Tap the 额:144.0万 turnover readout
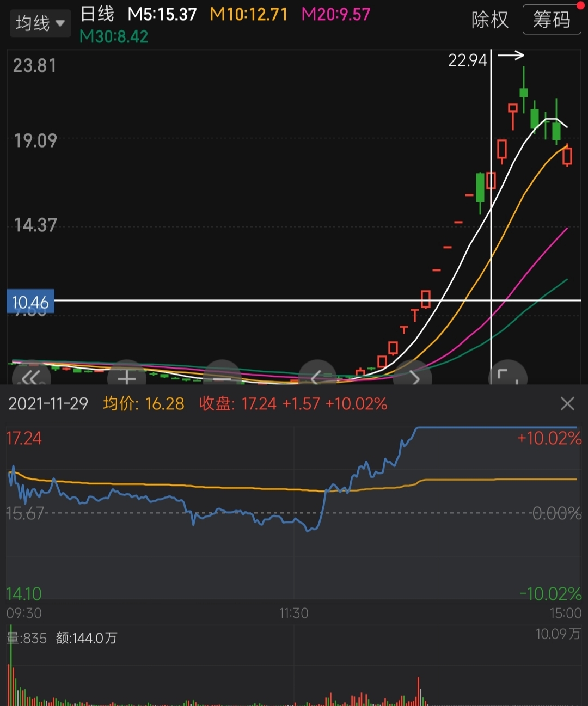Screen dimensions: 588x706 click(x=87, y=638)
